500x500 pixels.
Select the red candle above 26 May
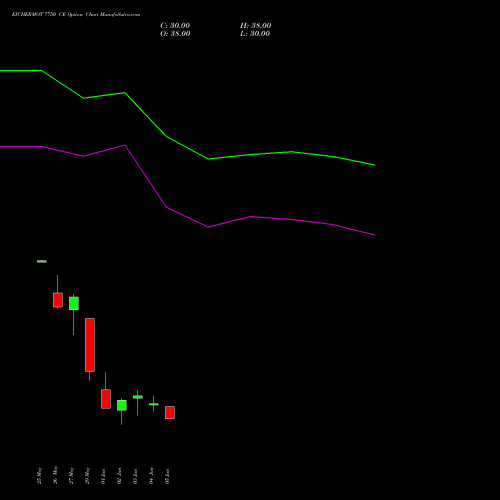click(58, 300)
